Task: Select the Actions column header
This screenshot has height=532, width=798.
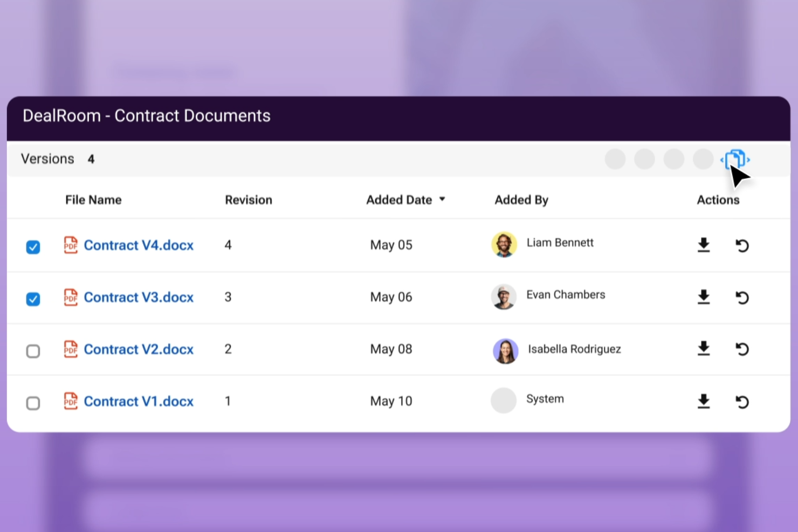Action: click(718, 199)
